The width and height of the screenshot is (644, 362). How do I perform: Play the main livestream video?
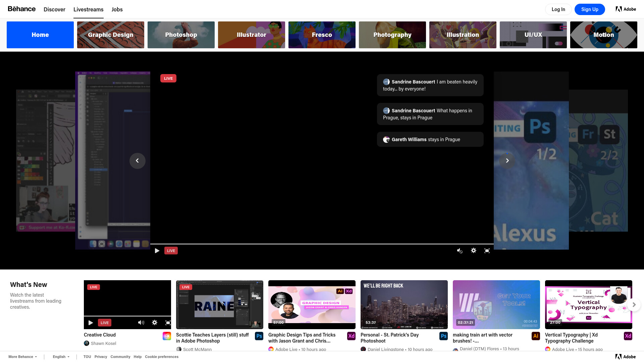tap(157, 251)
